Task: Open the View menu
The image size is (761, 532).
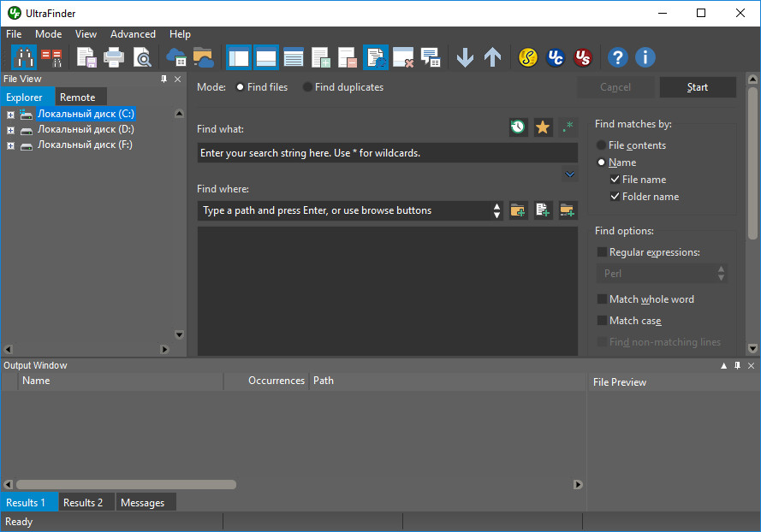Action: point(86,34)
